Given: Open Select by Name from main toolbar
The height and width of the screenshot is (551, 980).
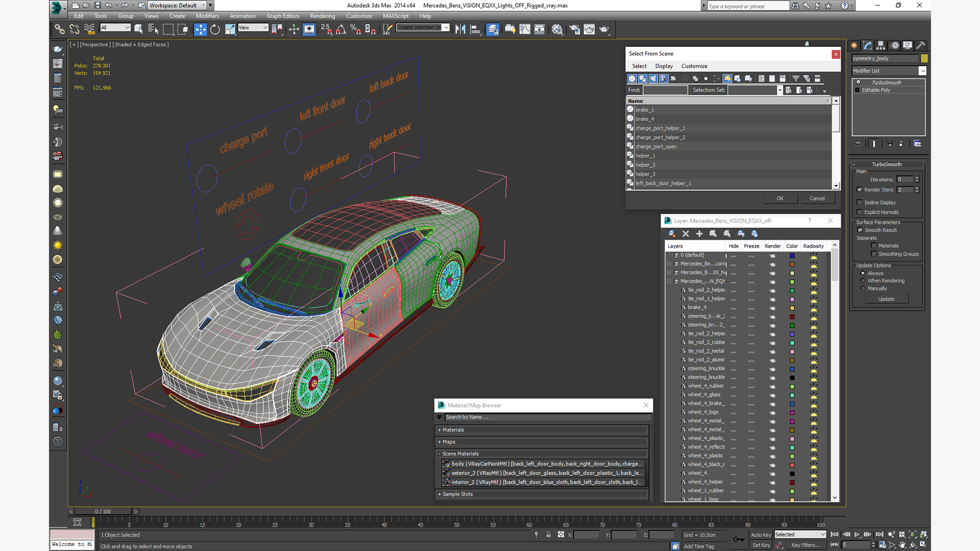Looking at the screenshot, I should [x=153, y=29].
